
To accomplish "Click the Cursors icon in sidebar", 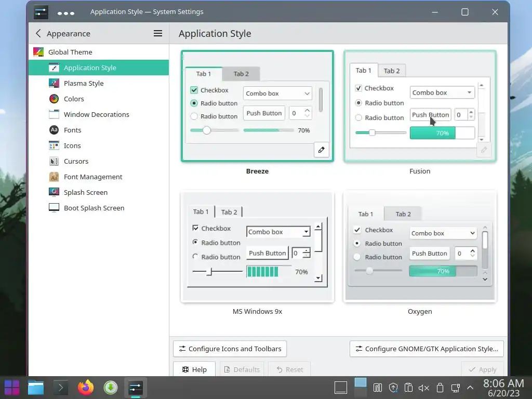I will [x=54, y=161].
